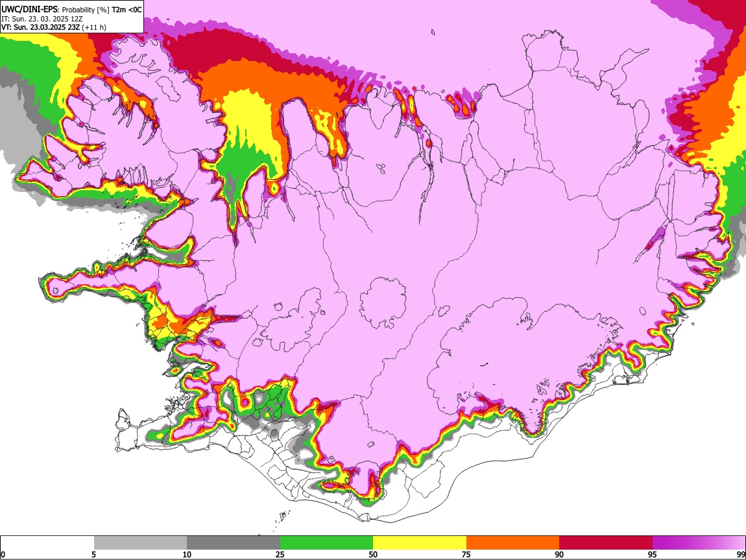Click the legend tick label '50'

(373, 555)
